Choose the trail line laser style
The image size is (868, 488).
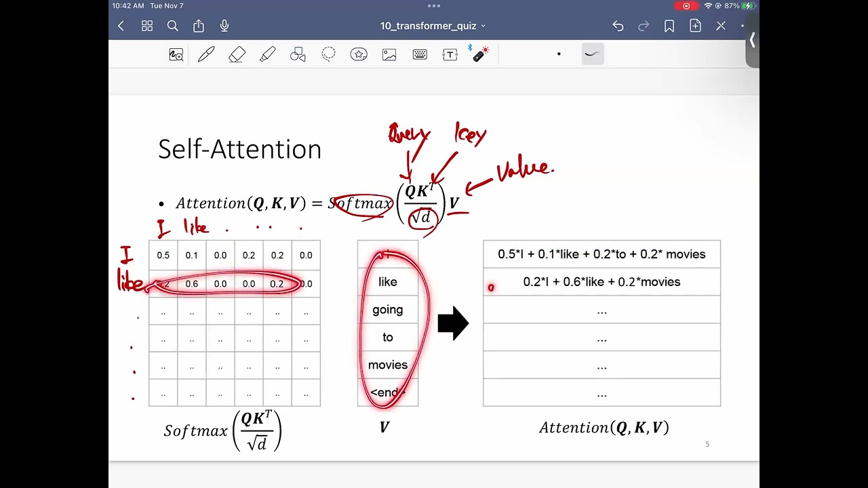point(593,54)
